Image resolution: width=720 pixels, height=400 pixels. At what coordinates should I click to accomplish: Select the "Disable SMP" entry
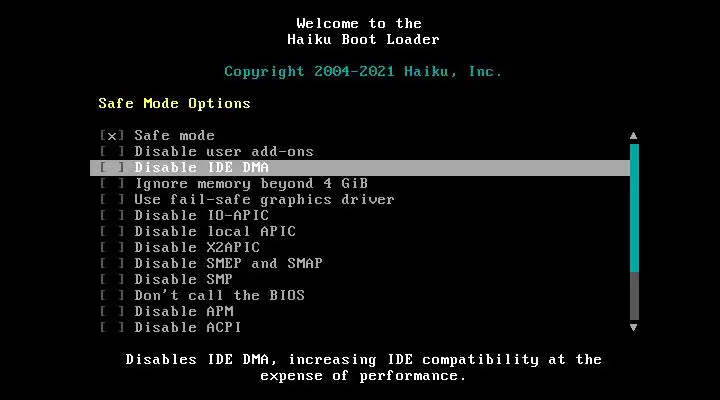click(184, 279)
